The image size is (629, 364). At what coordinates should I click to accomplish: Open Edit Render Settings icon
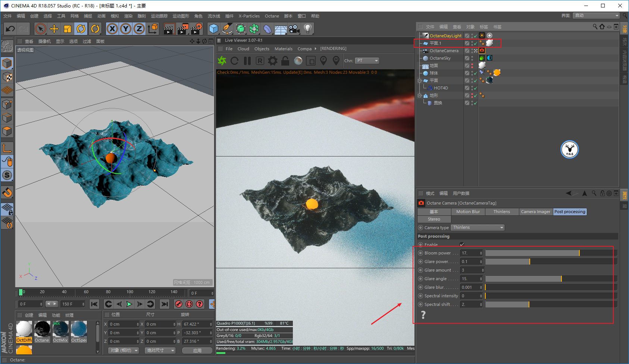point(197,29)
